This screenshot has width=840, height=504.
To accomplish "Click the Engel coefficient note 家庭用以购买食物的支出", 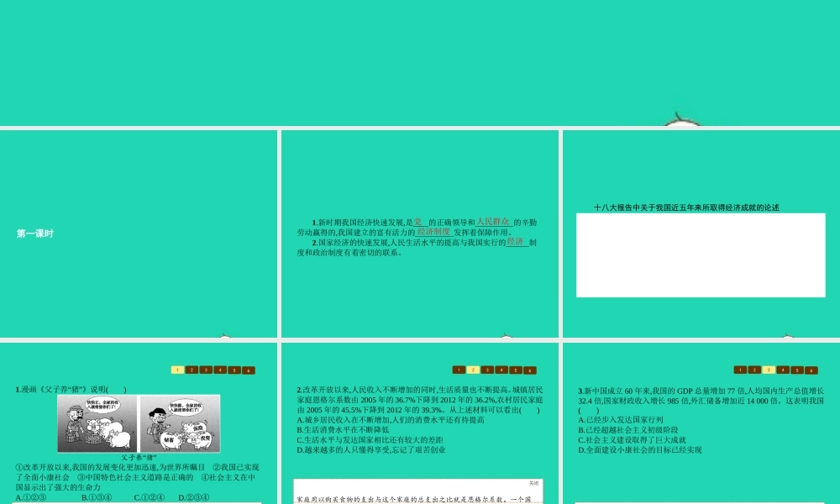I will coord(414,499).
